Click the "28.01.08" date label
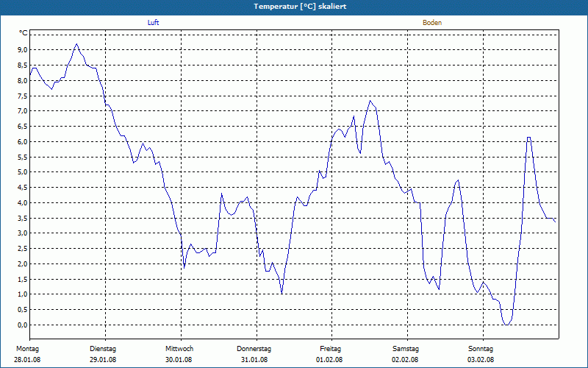Screen dimensions: 588x368 (x=27, y=360)
